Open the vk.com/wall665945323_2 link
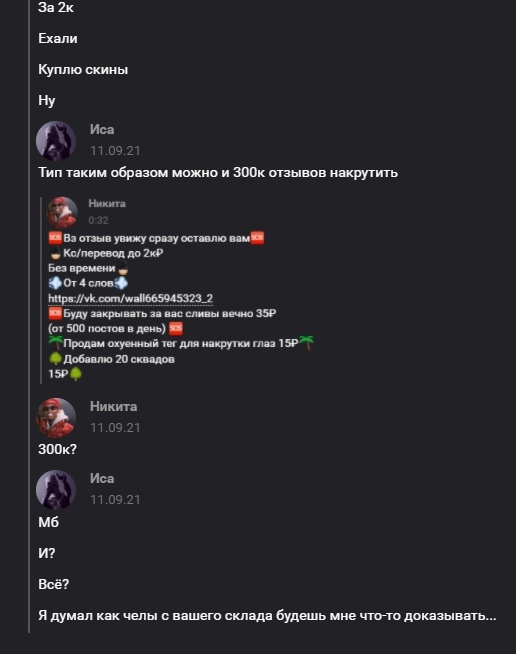 (131, 298)
